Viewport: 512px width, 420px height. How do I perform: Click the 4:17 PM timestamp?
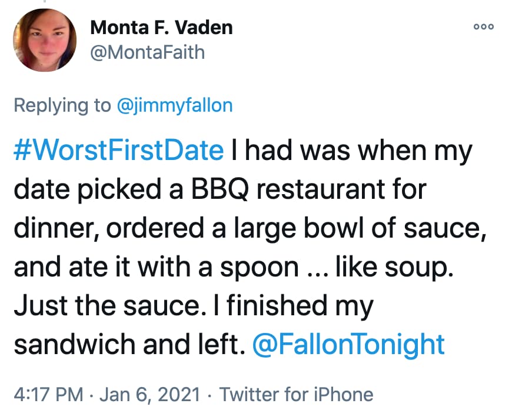click(48, 394)
